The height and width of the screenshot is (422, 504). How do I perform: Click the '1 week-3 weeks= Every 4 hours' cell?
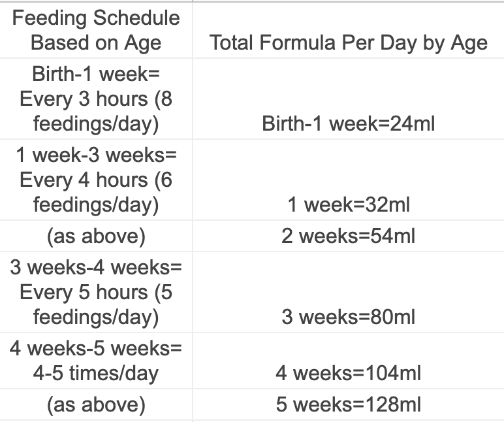pyautogui.click(x=96, y=180)
